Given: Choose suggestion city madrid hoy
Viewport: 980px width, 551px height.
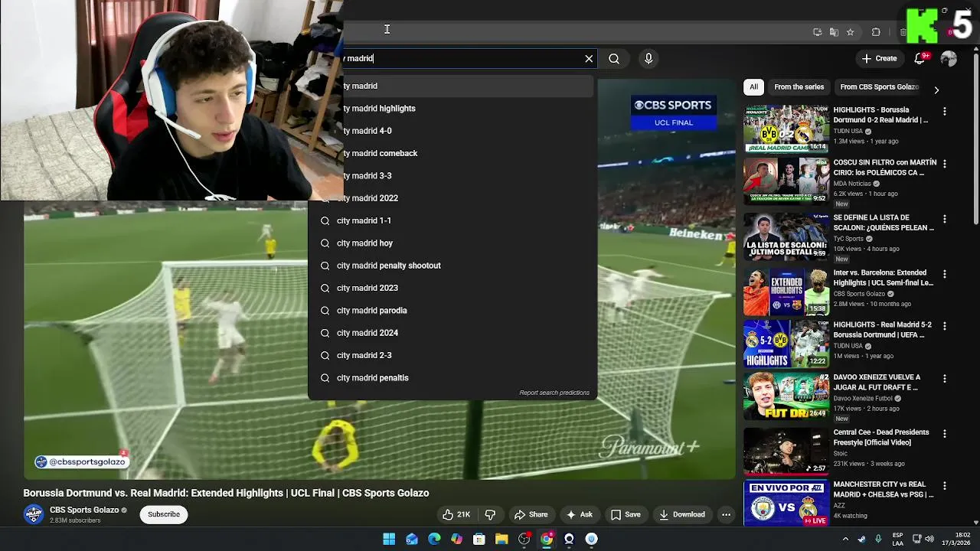Looking at the screenshot, I should [x=452, y=243].
